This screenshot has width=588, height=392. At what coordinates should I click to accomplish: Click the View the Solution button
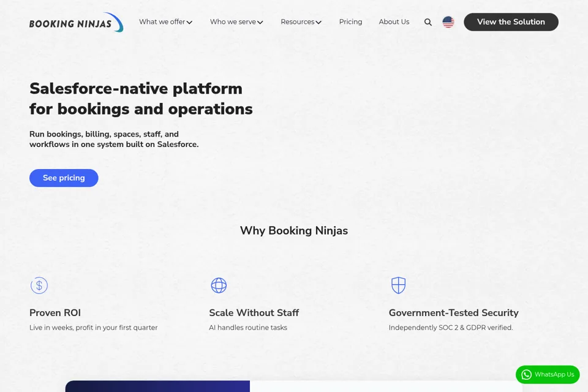(x=511, y=22)
